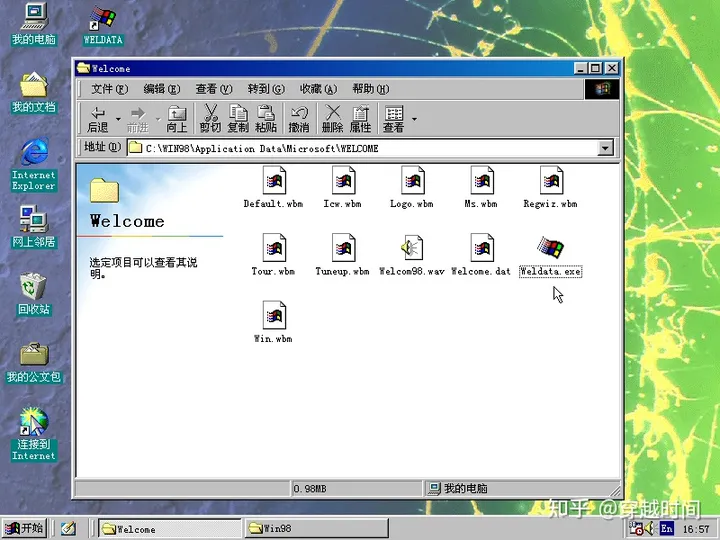
Task: Open Properties (属性) from the toolbar
Action: click(360, 119)
